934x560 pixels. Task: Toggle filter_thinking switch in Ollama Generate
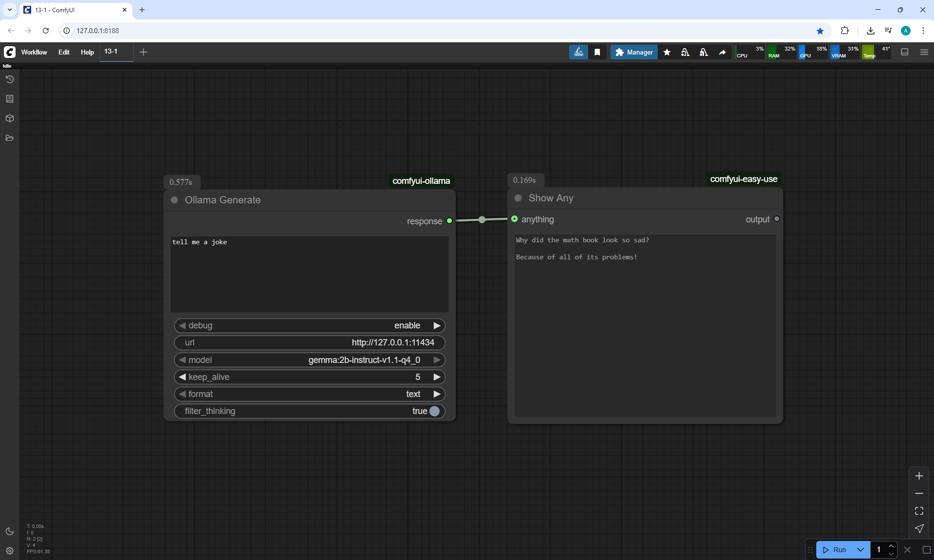[x=434, y=411]
